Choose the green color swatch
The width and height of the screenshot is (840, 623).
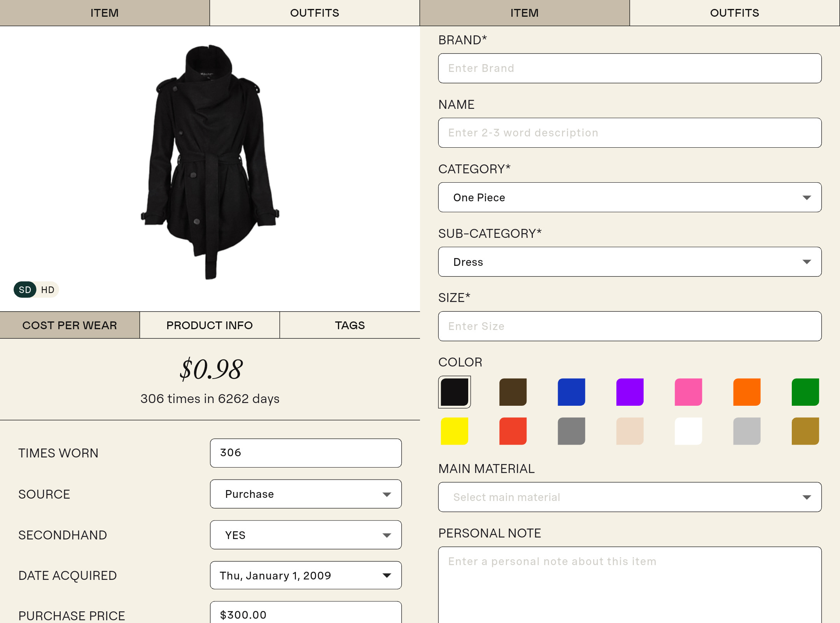coord(805,392)
